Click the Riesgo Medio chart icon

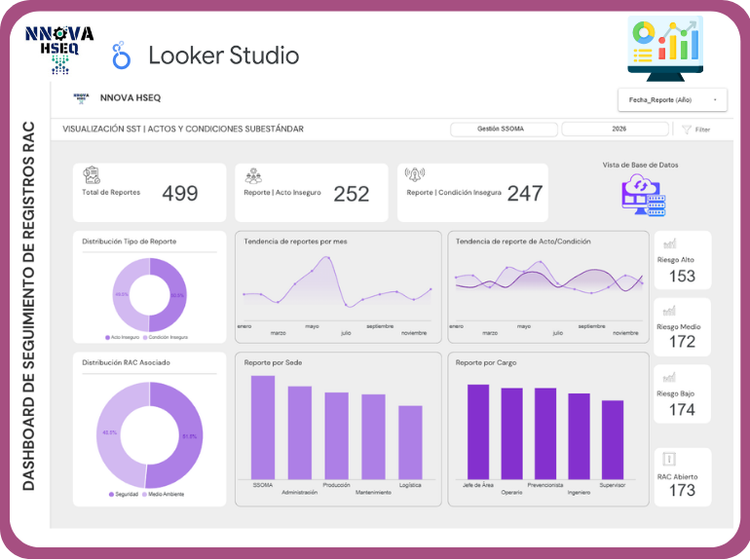(669, 311)
